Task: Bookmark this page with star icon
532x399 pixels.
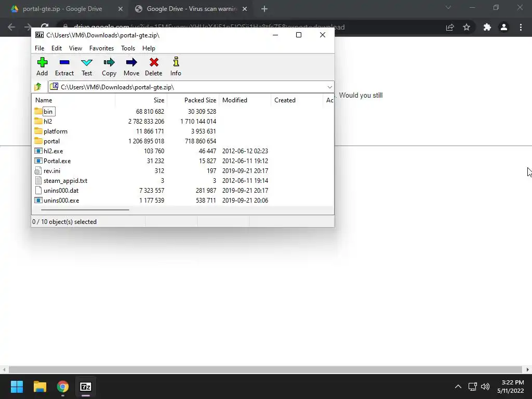Action: 467,27
